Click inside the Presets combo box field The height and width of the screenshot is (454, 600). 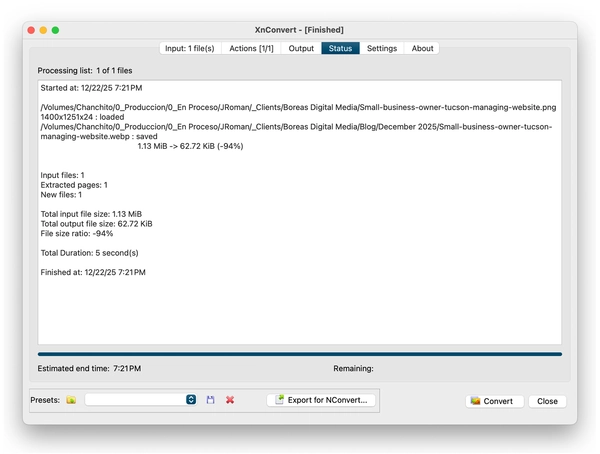click(x=135, y=400)
